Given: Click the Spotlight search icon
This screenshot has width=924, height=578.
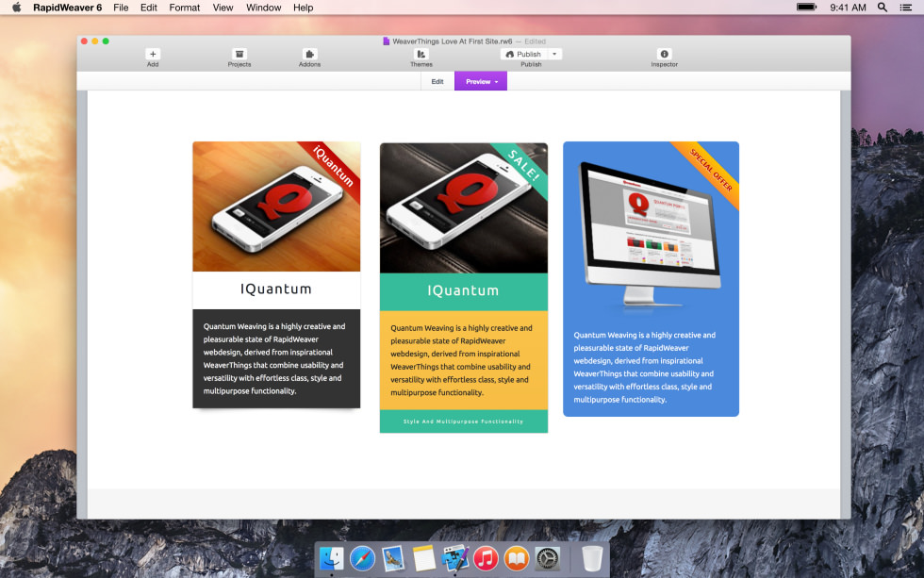Looking at the screenshot, I should (883, 8).
